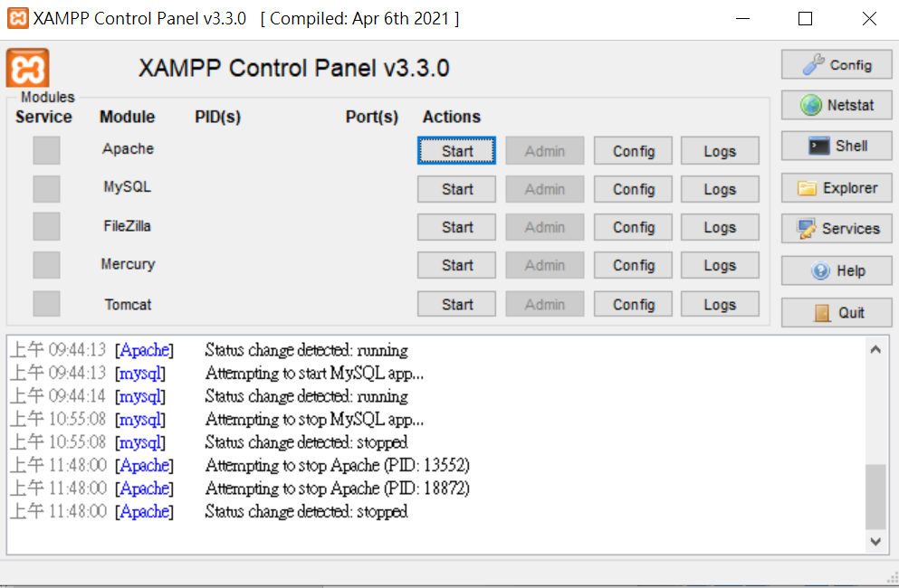The width and height of the screenshot is (899, 588).
Task: Click the Tomcat Admin button
Action: pos(545,304)
